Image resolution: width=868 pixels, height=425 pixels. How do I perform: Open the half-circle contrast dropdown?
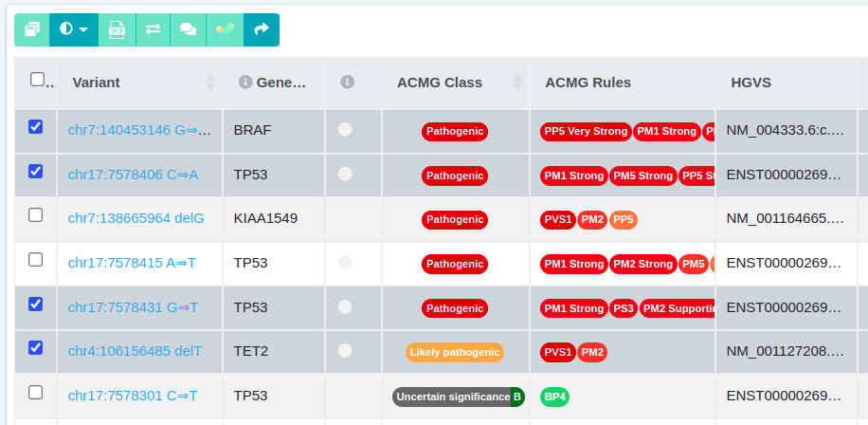[x=74, y=29]
